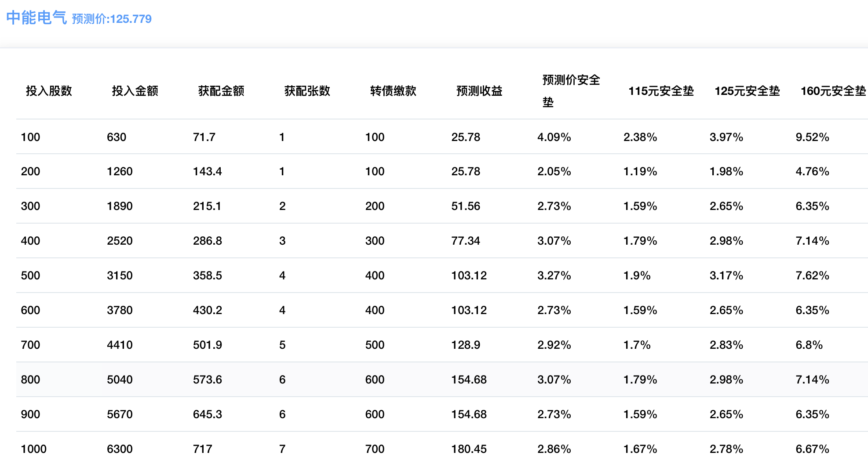
Task: Select the 77.34 predicted profit cell
Action: (x=466, y=241)
